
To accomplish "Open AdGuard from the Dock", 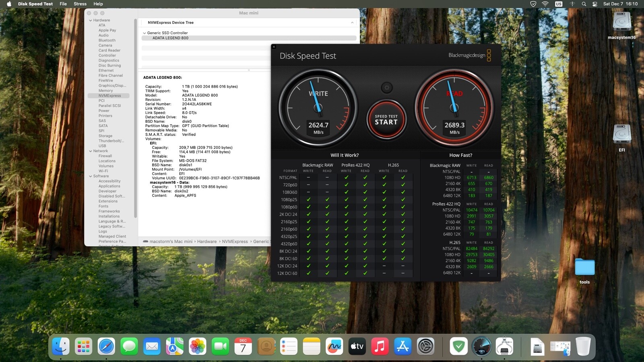I will pyautogui.click(x=458, y=346).
